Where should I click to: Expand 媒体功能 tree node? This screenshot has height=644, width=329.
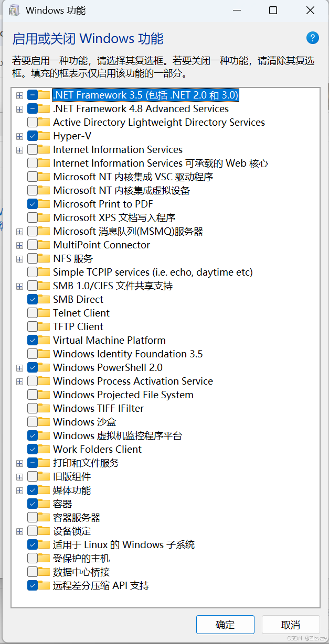[x=19, y=490]
